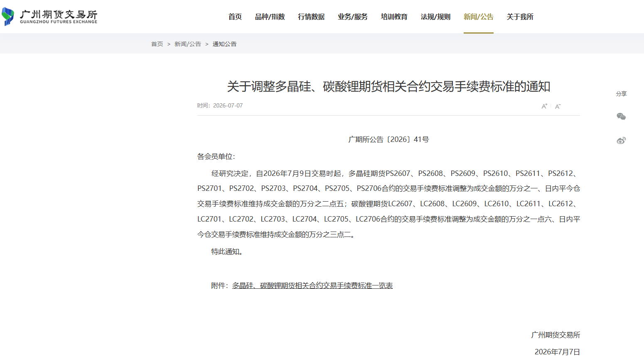
Task: Click the closing date 2026年7月7日
Action: click(557, 352)
